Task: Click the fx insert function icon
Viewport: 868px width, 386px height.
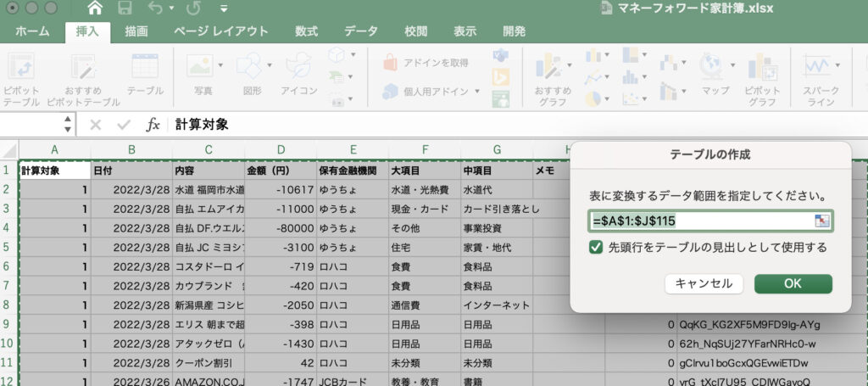Action: [153, 125]
